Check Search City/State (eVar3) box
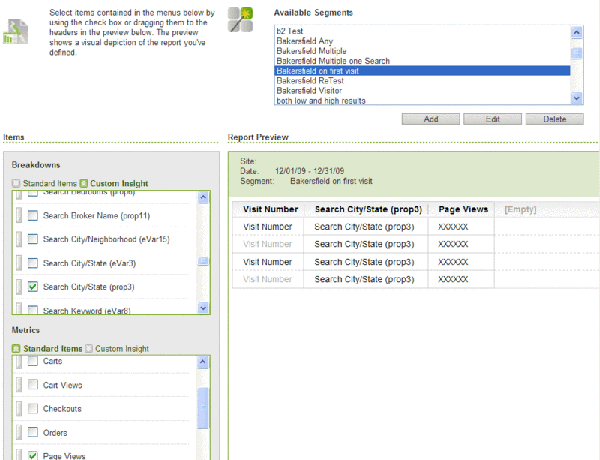 (x=33, y=263)
